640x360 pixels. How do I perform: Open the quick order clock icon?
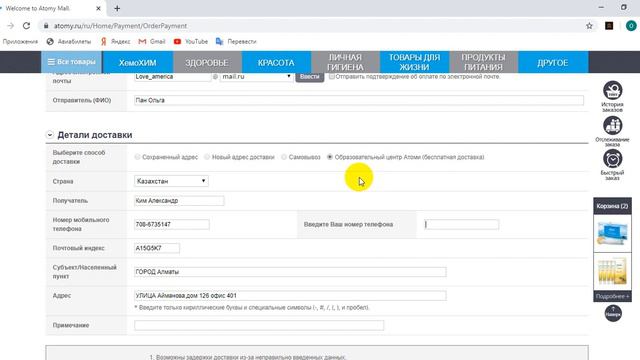[613, 159]
